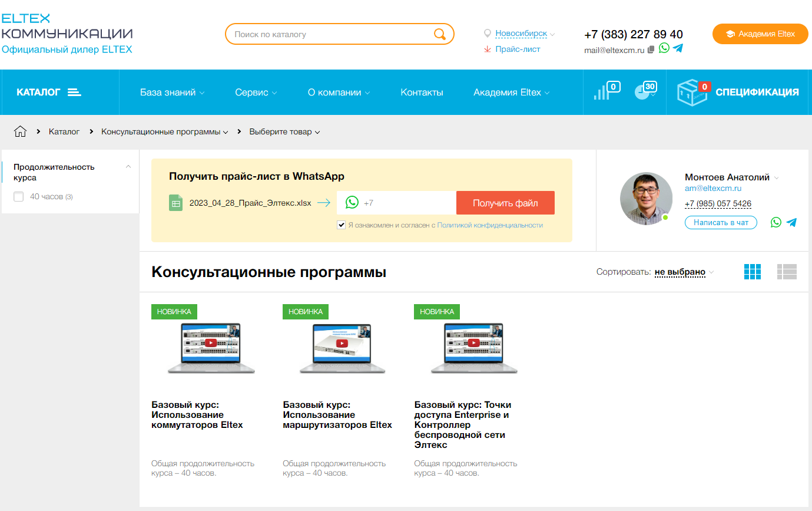Screen dimensions: 812x511
Task: Open the Прайс-лист link
Action: click(518, 50)
